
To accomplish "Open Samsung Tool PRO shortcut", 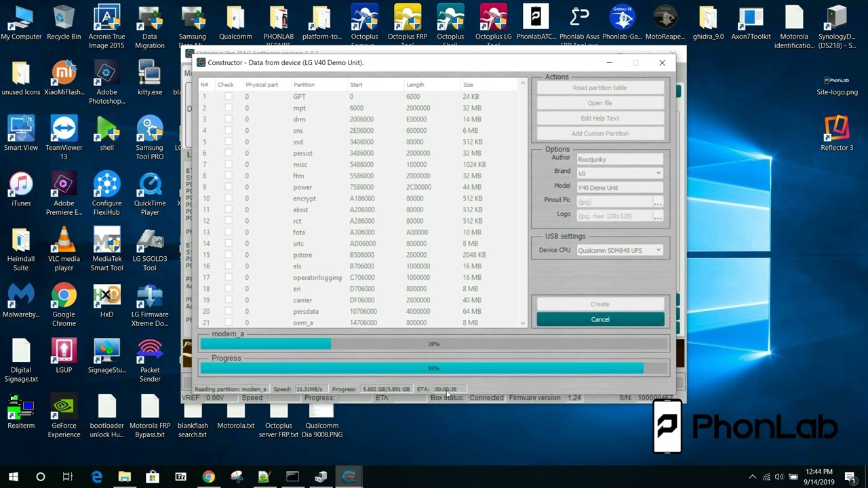I will click(x=149, y=138).
